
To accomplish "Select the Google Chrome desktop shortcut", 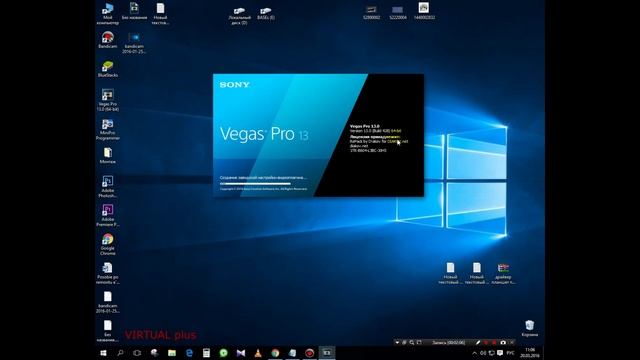I will (x=108, y=244).
